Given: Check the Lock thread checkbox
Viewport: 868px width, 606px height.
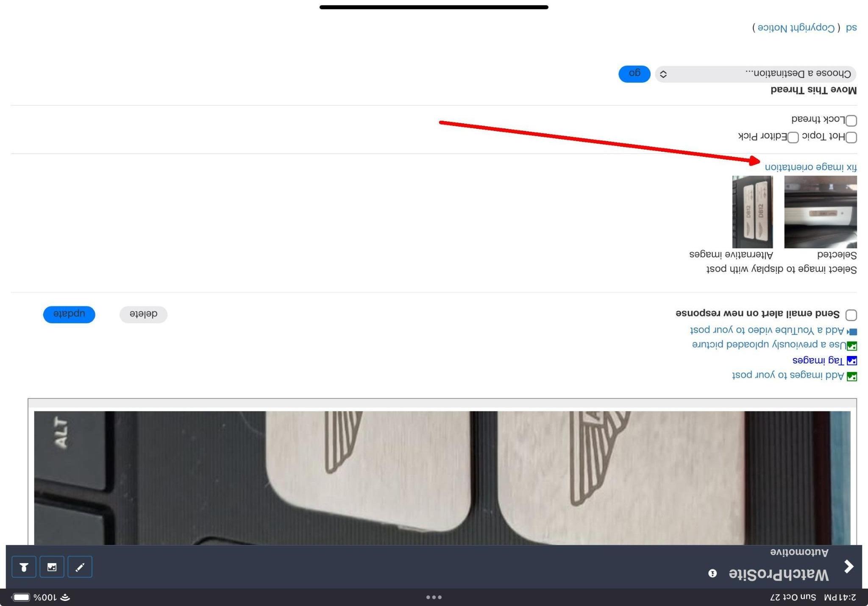Looking at the screenshot, I should click(851, 121).
